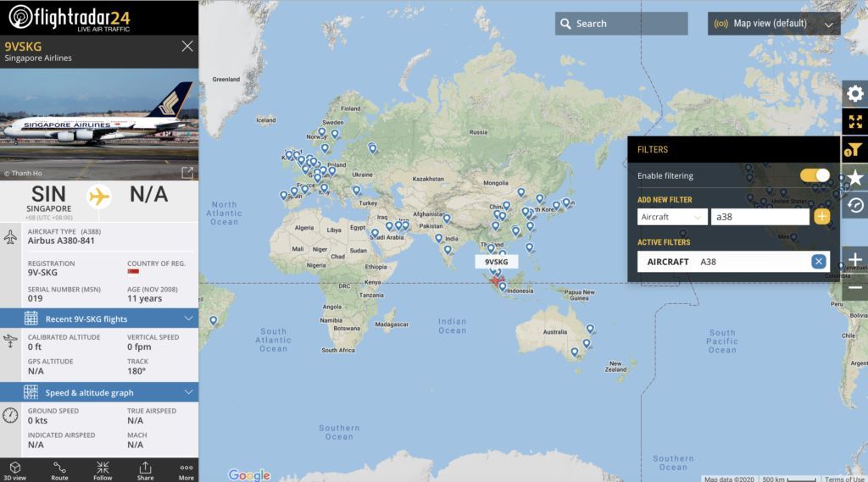Click the Flightradar24 logo
Screen dimensions: 868x482
pyautogui.click(x=70, y=18)
